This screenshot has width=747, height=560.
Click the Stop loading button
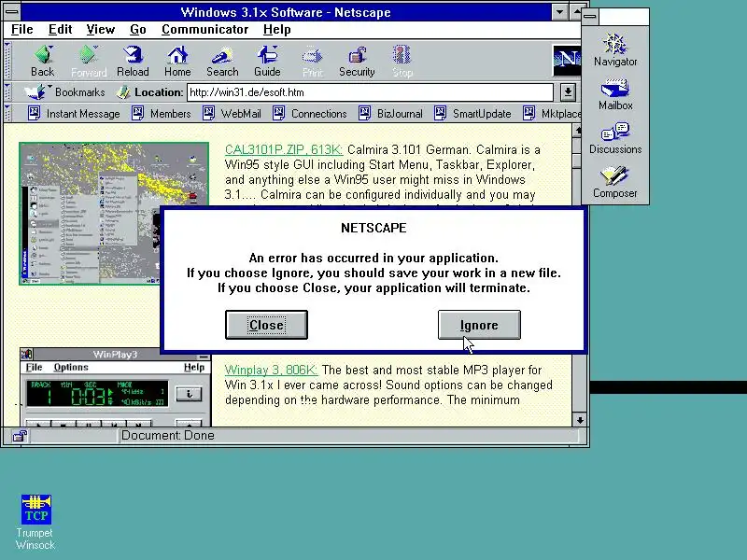pyautogui.click(x=402, y=61)
